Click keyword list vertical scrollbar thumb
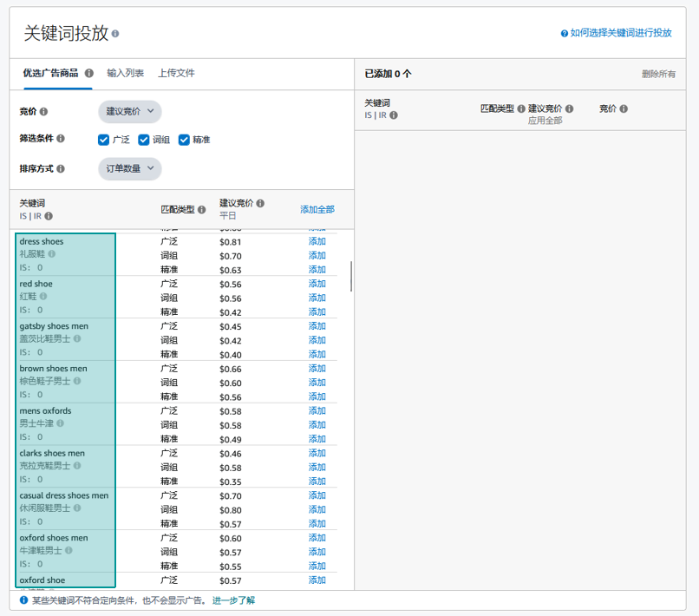The image size is (699, 616). tap(351, 277)
